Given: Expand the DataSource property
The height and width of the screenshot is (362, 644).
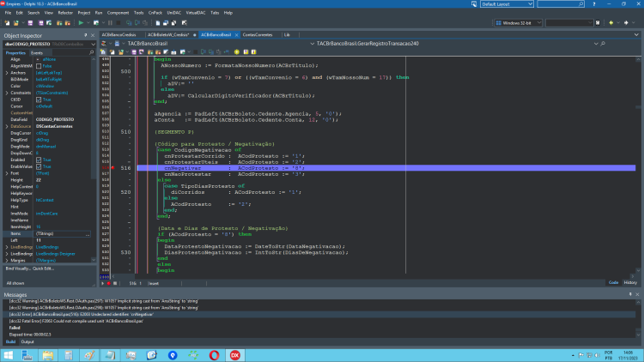Looking at the screenshot, I should coord(7,126).
